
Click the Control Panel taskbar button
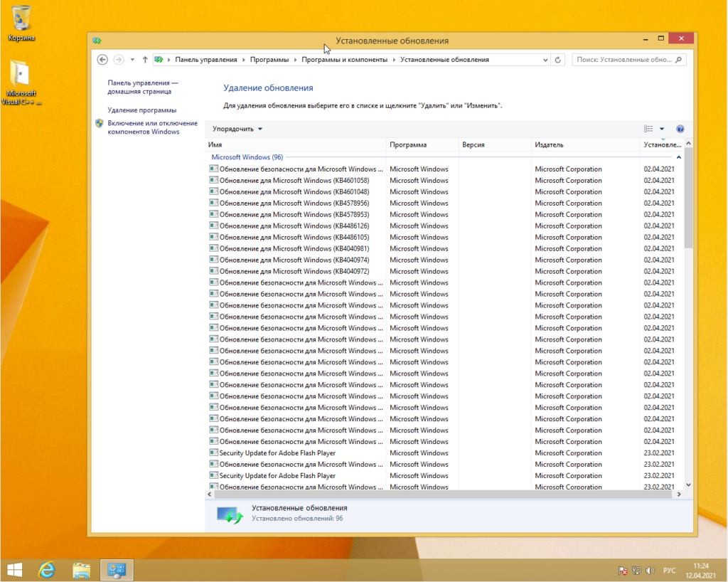coord(117,570)
